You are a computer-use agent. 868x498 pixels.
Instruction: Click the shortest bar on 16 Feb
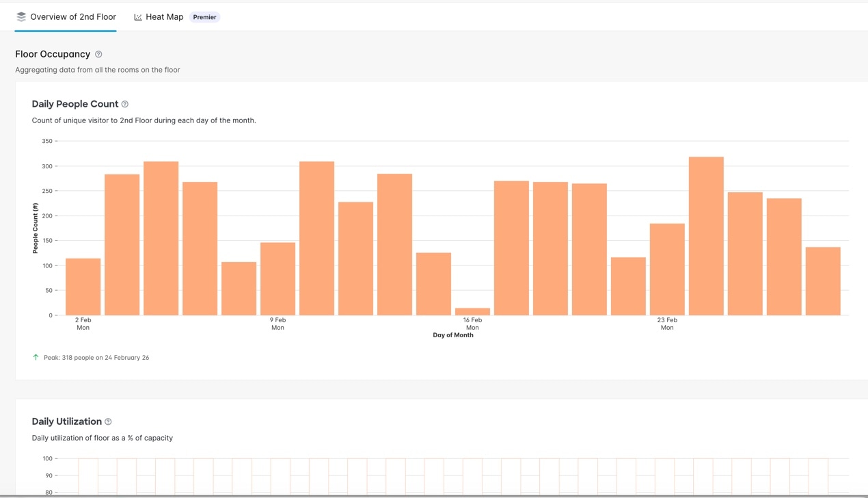[472, 312]
